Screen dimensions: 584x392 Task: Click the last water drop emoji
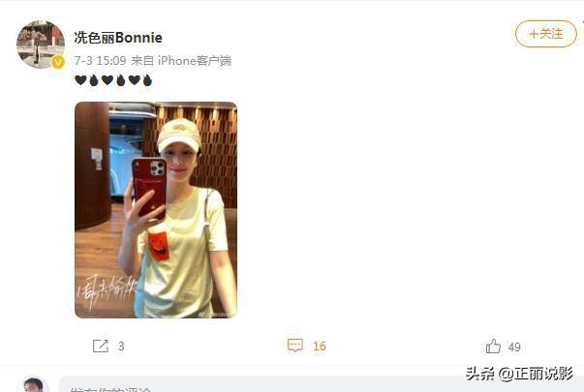coord(147,80)
